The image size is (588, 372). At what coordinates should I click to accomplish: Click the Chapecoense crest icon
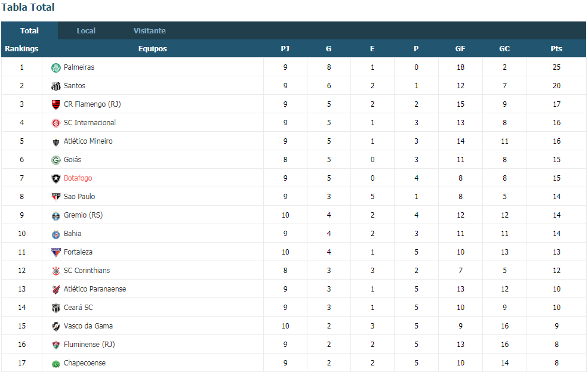click(x=56, y=364)
